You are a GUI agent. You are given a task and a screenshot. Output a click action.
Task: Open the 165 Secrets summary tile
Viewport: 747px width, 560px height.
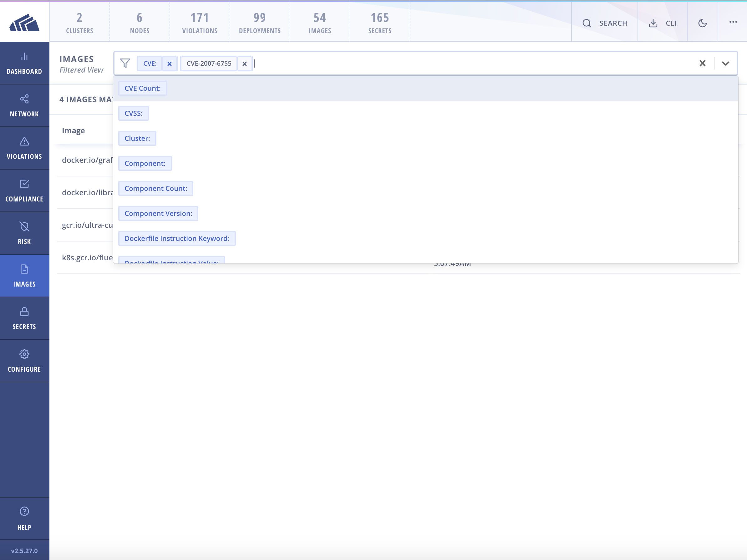[x=380, y=22]
